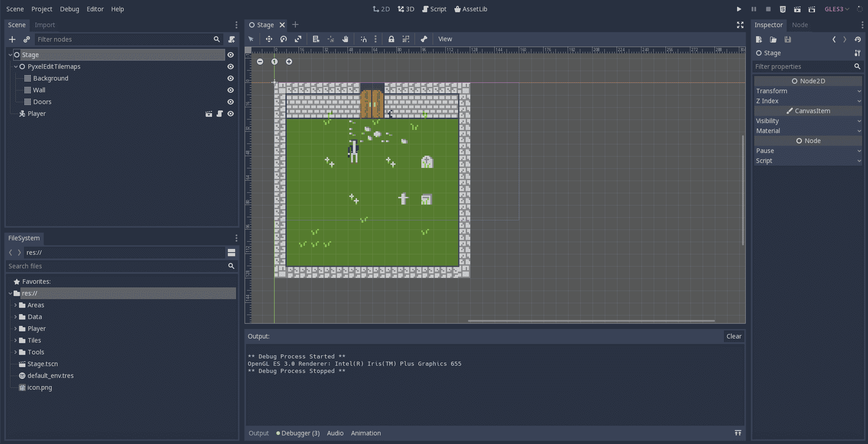Hide the Background tilemap layer
This screenshot has width=868, height=444.
pos(231,78)
